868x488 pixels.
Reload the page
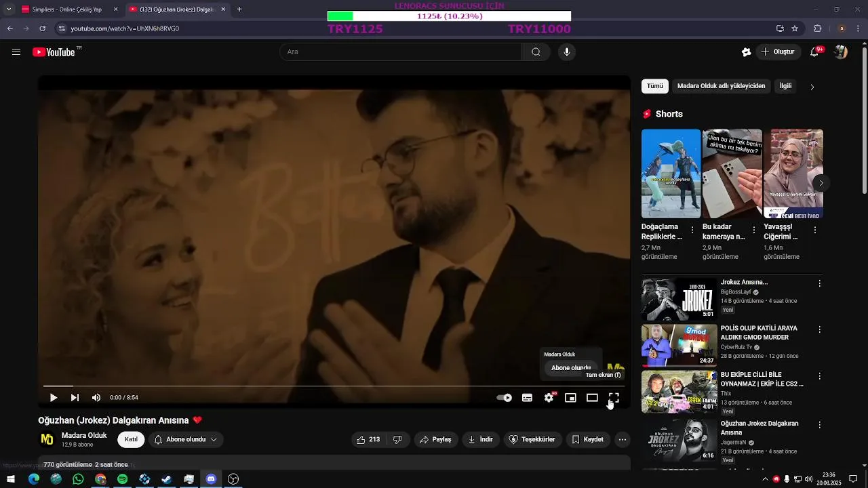pos(42,28)
